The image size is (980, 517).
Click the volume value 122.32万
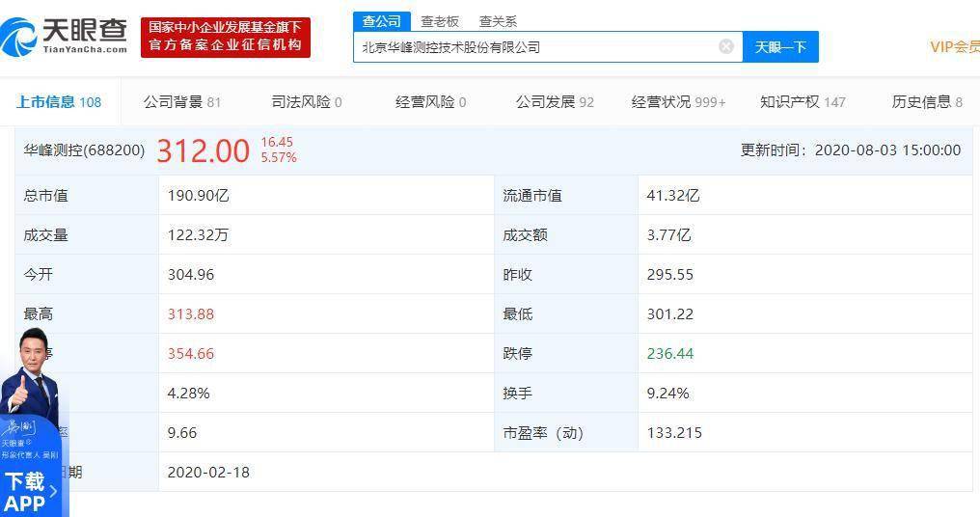point(198,235)
